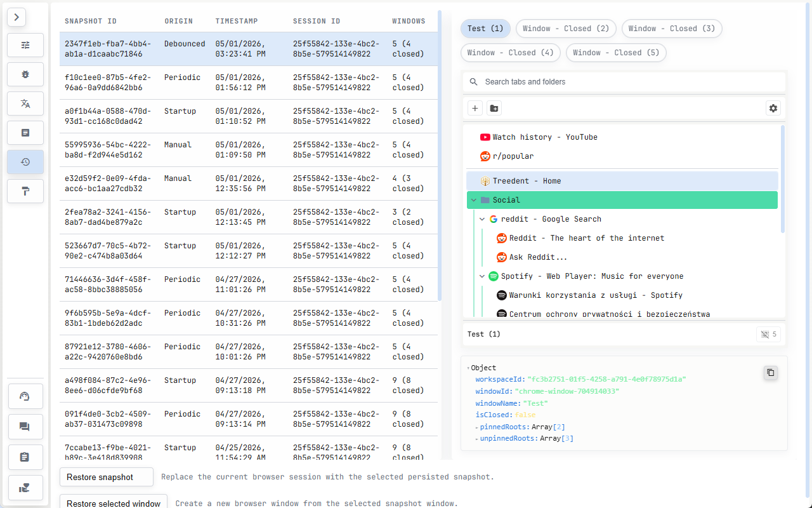Screen dimensions: 812x508
Task: Open the paint roller theme icon
Action: 25,191
